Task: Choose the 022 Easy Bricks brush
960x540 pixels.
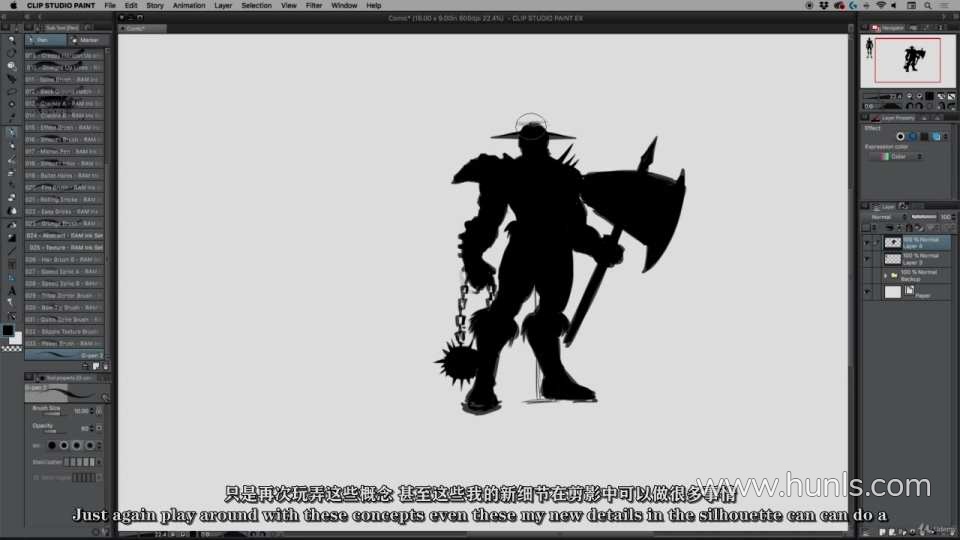Action: 64,211
